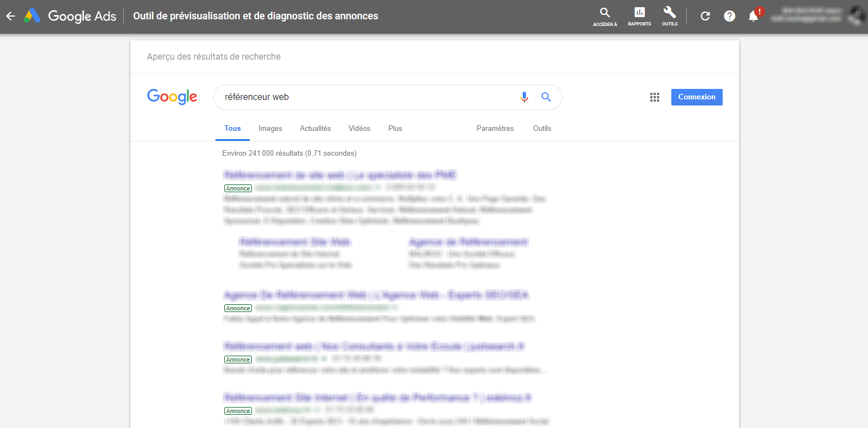The width and height of the screenshot is (868, 428).
Task: Click the Aperçu des résultats de recherche heading
Action: (214, 57)
